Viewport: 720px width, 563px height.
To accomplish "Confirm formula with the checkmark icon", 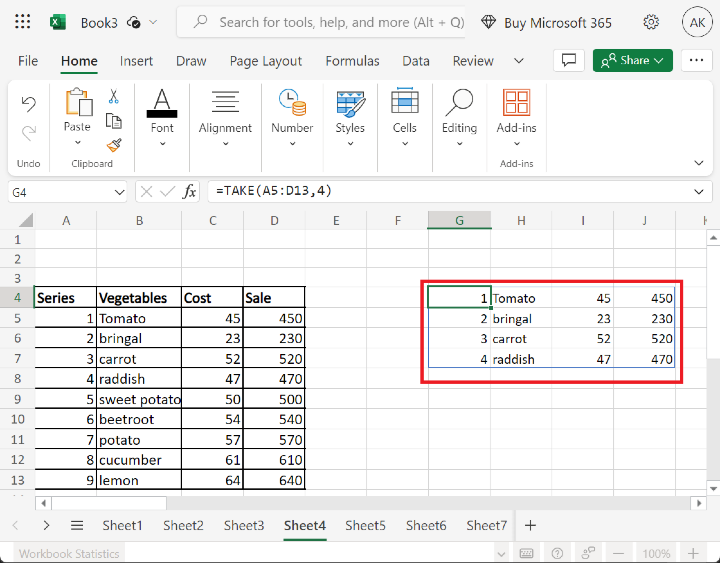I will pyautogui.click(x=167, y=191).
